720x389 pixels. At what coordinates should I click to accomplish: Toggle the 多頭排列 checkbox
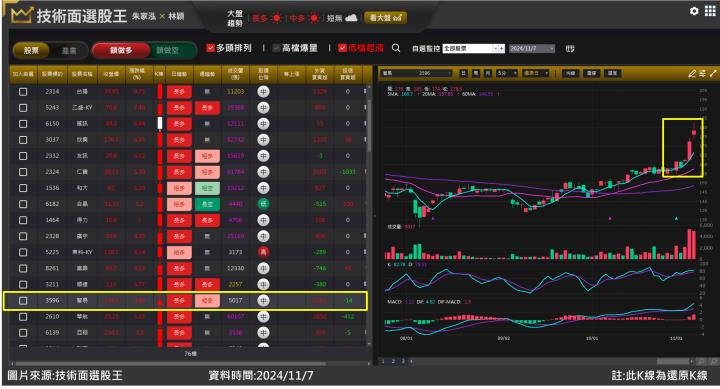click(x=210, y=48)
